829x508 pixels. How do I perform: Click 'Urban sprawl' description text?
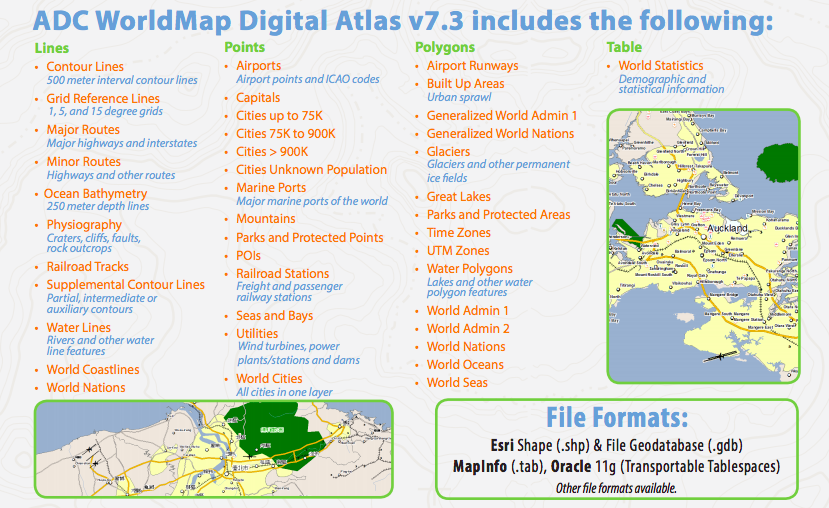[459, 97]
